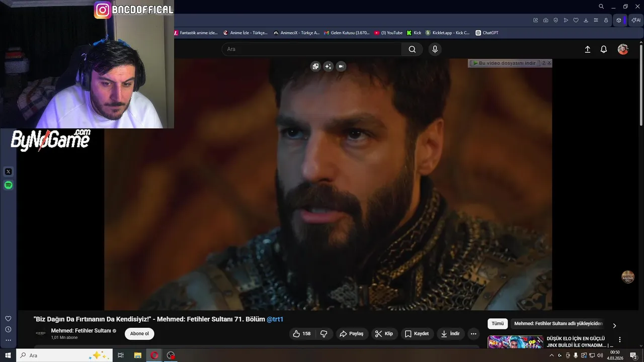
Task: Close the download overlay with its X
Action: point(549,63)
